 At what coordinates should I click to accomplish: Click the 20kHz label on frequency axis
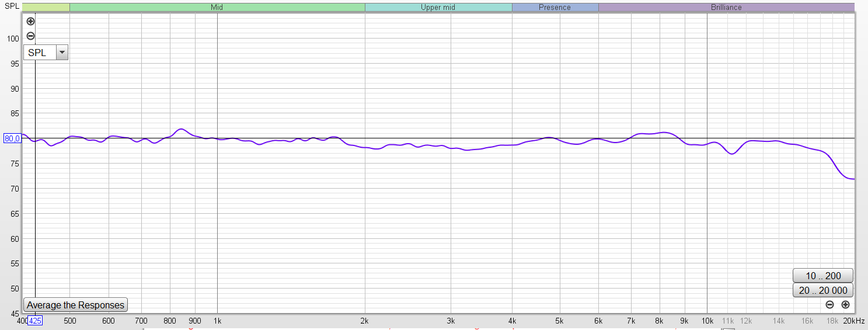coord(853,321)
